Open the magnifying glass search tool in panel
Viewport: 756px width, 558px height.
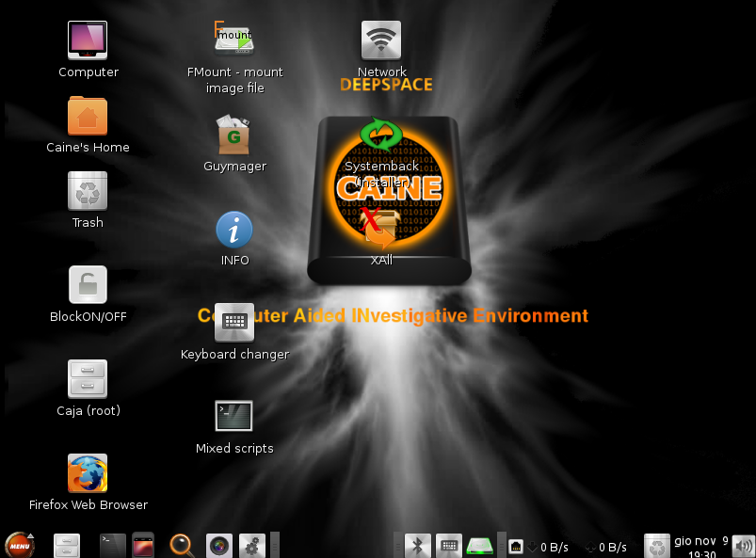[182, 546]
